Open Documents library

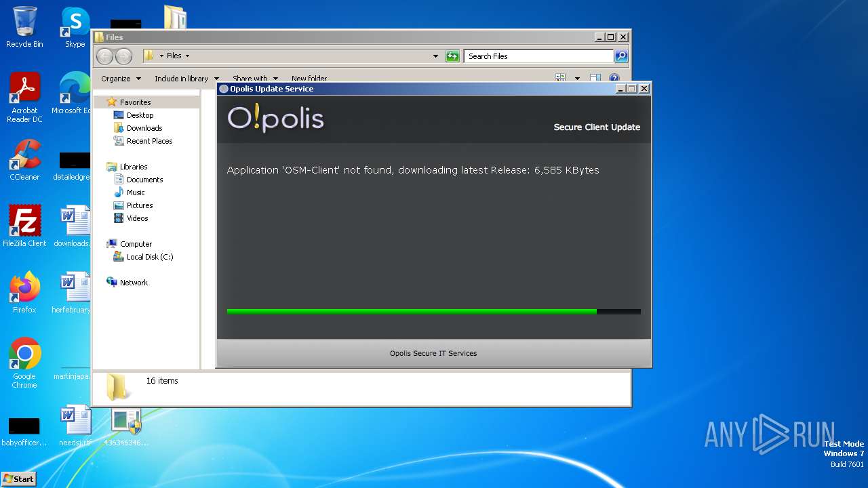pos(144,180)
